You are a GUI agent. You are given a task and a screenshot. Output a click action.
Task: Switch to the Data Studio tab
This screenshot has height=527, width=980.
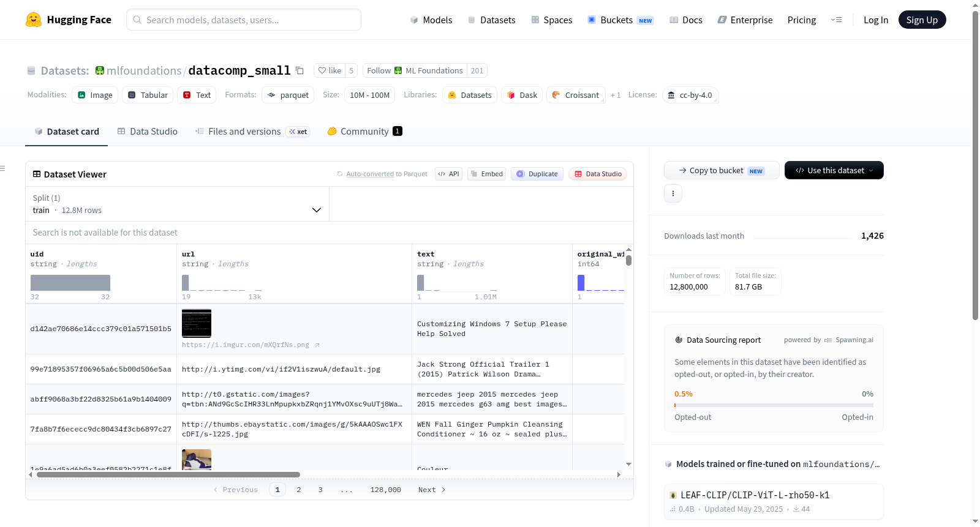(x=148, y=132)
